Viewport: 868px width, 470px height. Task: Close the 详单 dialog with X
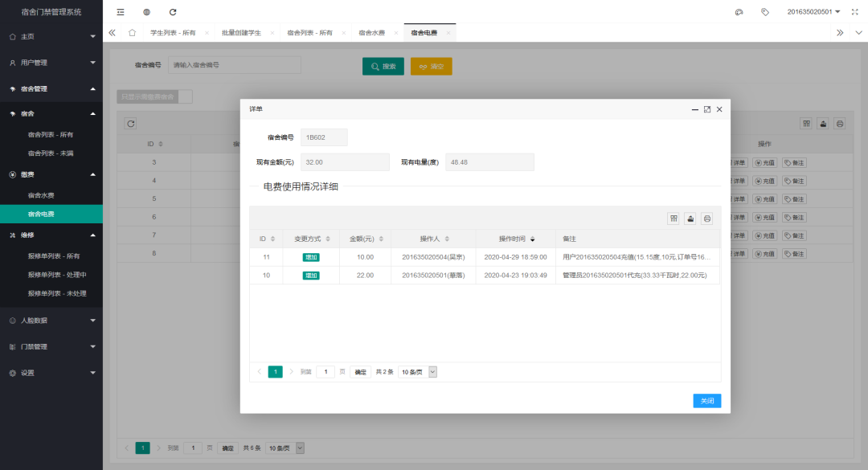[x=719, y=109]
